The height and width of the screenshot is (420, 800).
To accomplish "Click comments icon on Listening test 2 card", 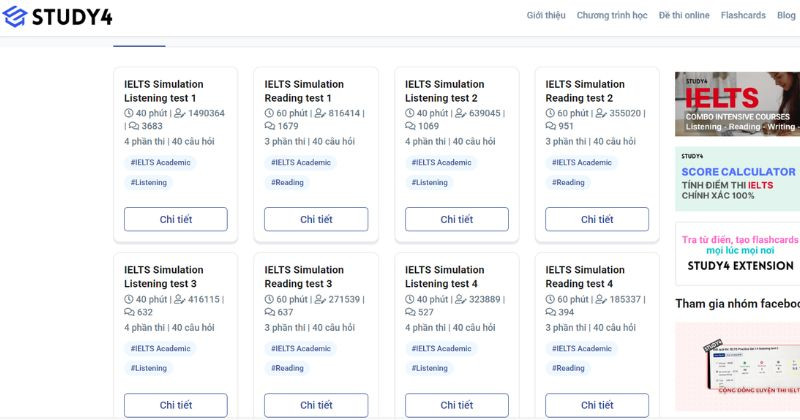I will click(410, 127).
